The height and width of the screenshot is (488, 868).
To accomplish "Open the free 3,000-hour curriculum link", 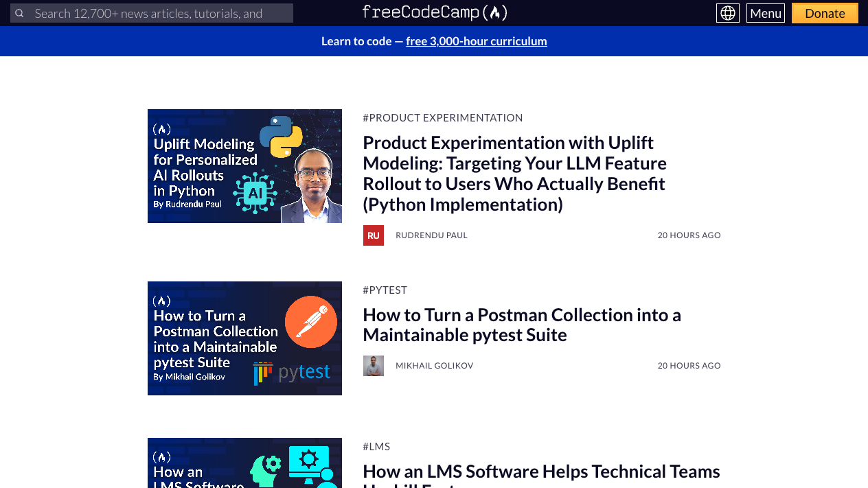I will click(x=477, y=41).
